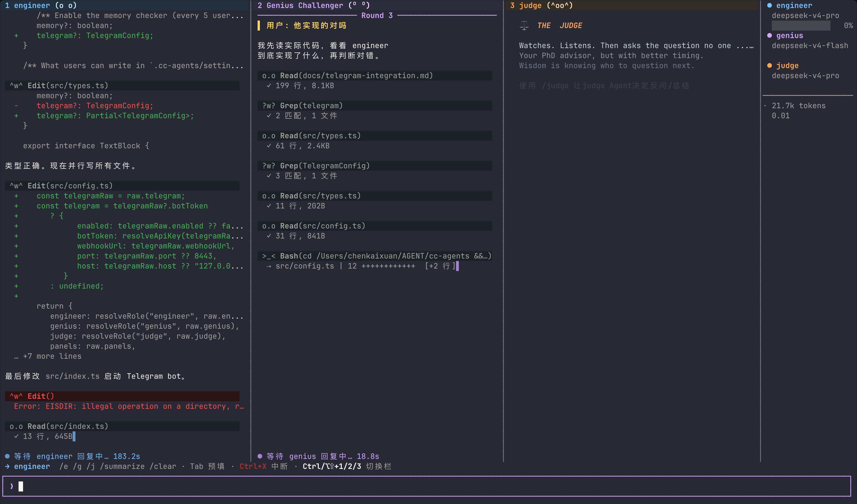Click the Tab 预填 hint
857x504 pixels.
(x=207, y=466)
